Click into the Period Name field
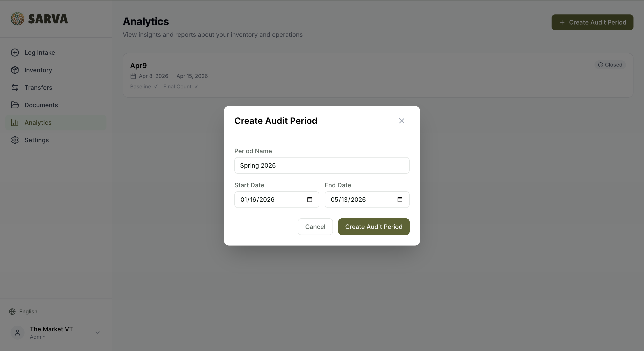This screenshot has height=351, width=644. pyautogui.click(x=322, y=165)
